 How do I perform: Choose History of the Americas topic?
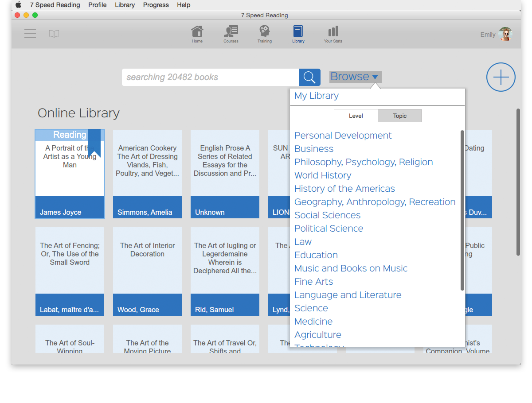pos(344,189)
